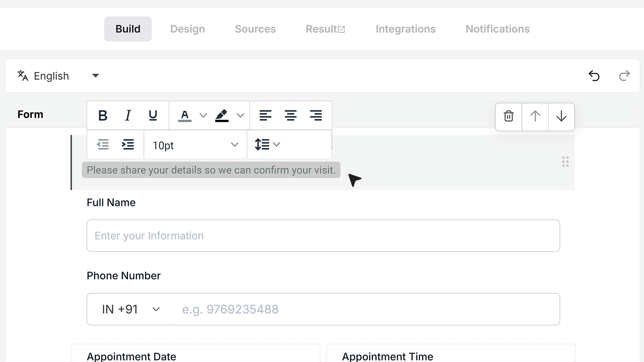Click the Full Name input field

[x=323, y=236]
